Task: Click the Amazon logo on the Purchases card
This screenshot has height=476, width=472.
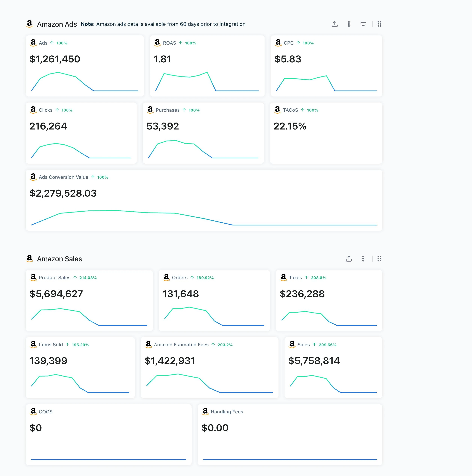Action: click(150, 110)
